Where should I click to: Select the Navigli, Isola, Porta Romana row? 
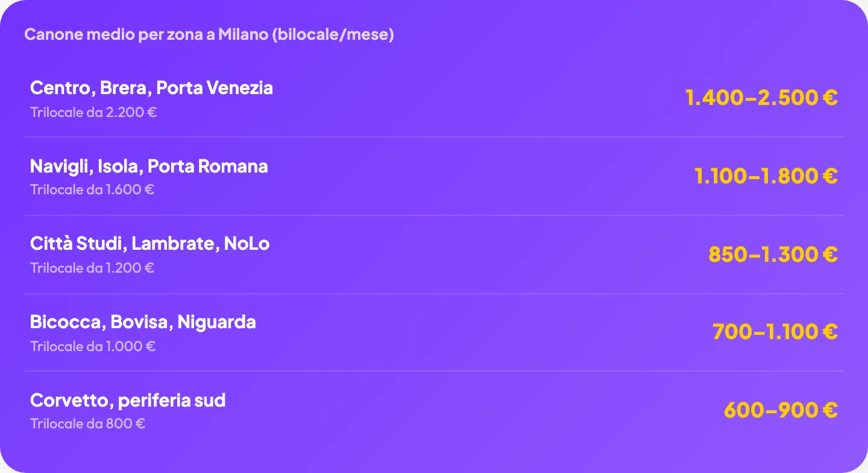pyautogui.click(x=434, y=176)
